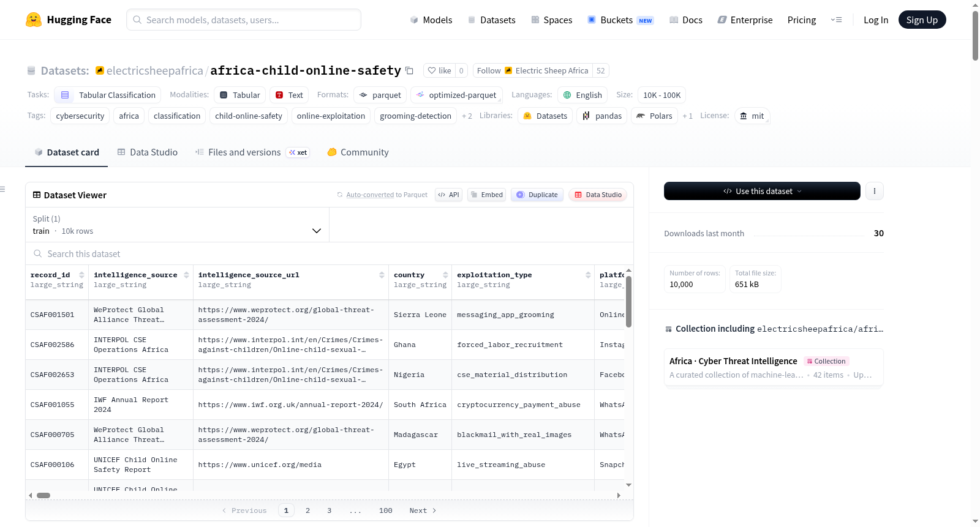Image resolution: width=980 pixels, height=527 pixels.
Task: Click the table horizontal scrollbar thumb
Action: 43,495
